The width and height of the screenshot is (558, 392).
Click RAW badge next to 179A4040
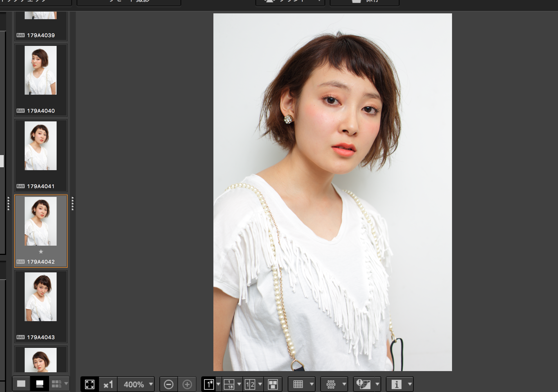pos(21,111)
